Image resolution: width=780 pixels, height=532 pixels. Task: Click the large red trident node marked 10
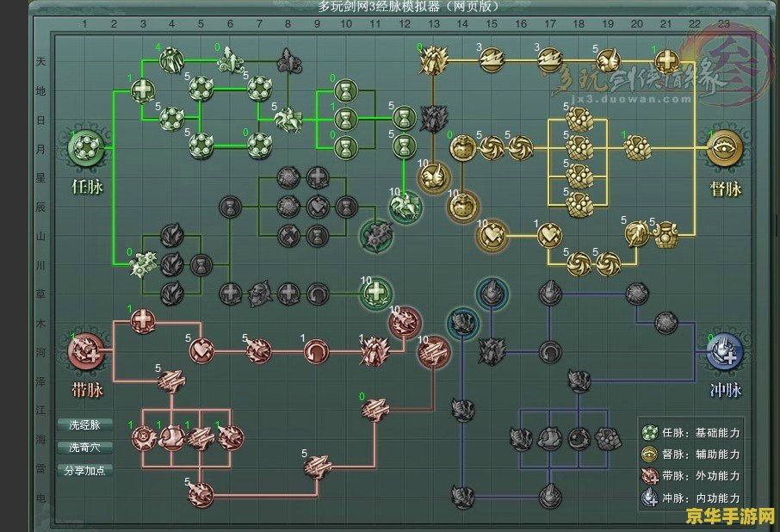click(433, 351)
